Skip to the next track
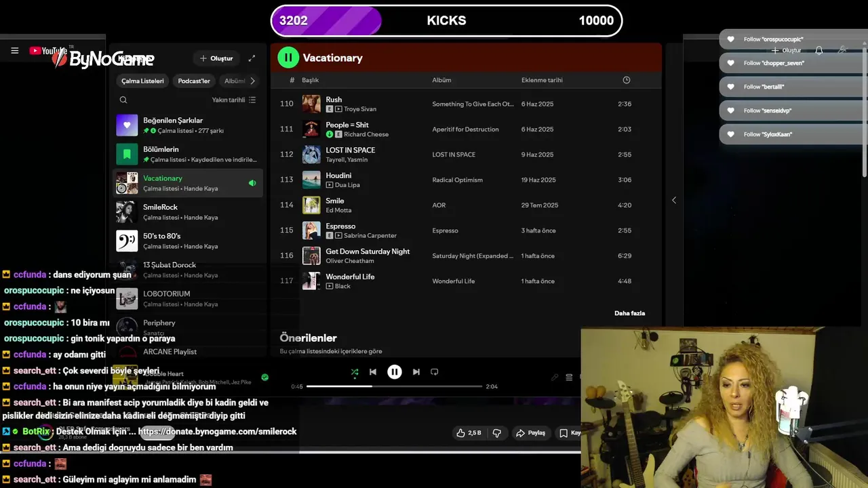This screenshot has height=488, width=868. pyautogui.click(x=416, y=372)
